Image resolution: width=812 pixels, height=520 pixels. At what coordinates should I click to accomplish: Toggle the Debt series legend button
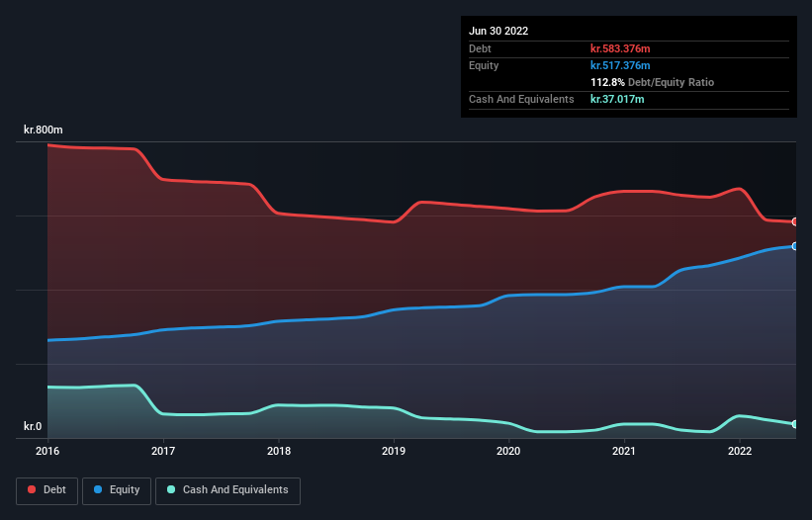(46, 490)
